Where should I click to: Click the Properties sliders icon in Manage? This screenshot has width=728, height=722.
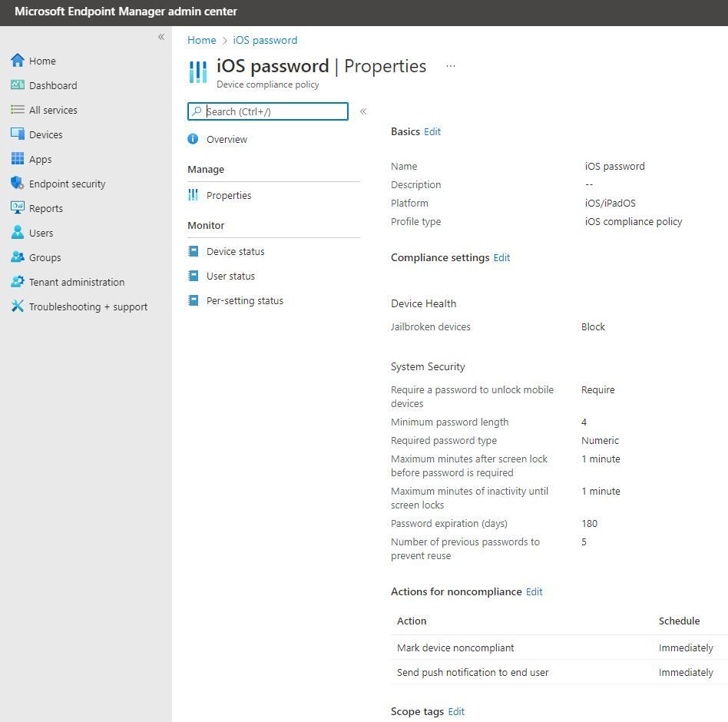[x=194, y=195]
